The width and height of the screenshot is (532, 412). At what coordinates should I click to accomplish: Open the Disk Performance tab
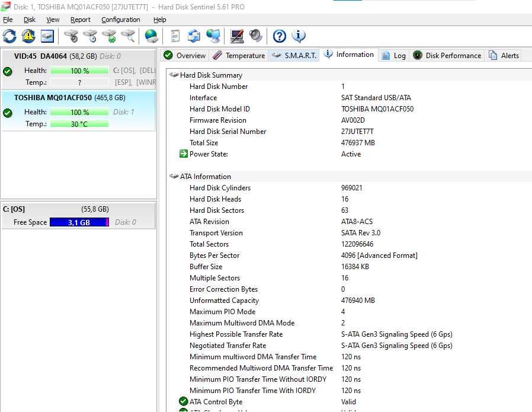(x=447, y=55)
